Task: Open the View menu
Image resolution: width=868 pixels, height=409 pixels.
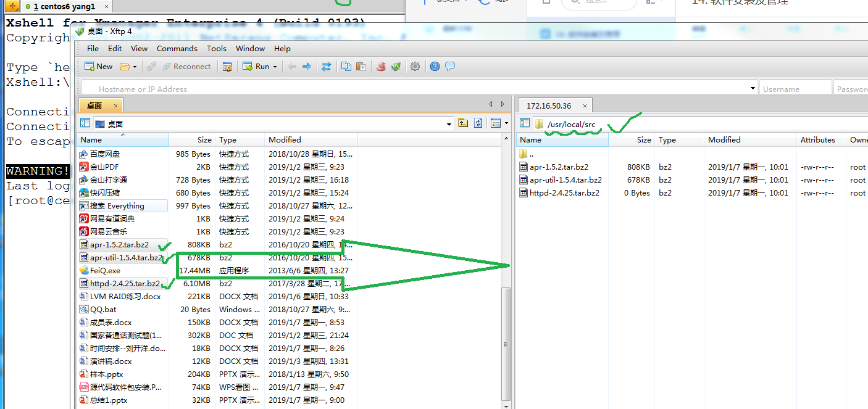Action: (x=139, y=48)
